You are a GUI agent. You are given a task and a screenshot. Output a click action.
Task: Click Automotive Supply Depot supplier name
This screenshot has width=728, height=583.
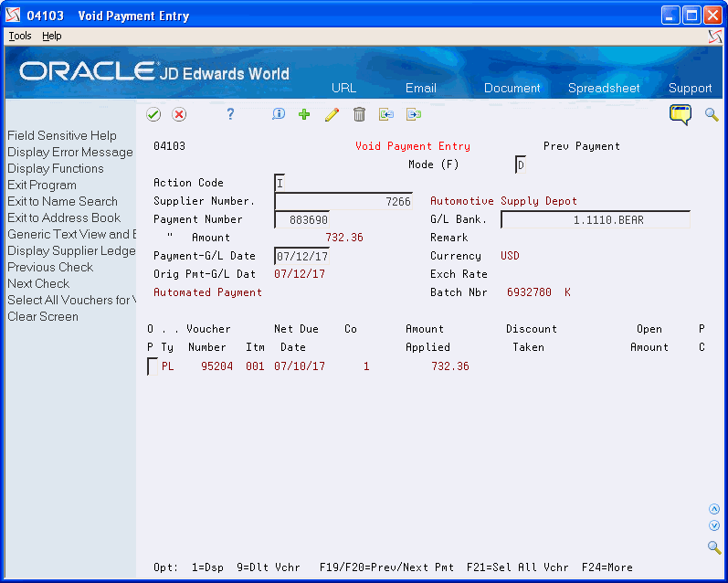tap(503, 201)
